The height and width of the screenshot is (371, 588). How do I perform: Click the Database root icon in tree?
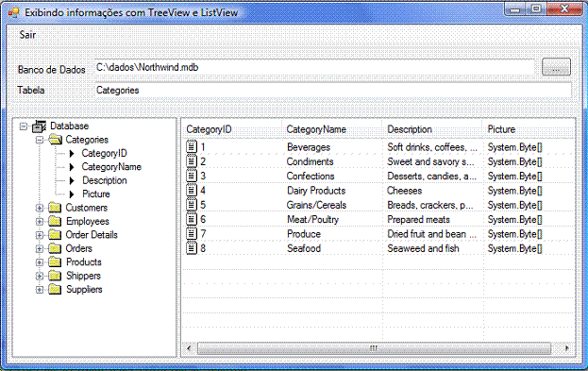pos(39,126)
